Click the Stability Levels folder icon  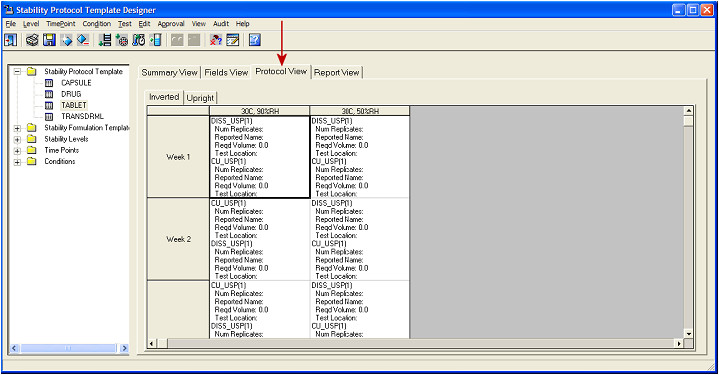(31, 139)
